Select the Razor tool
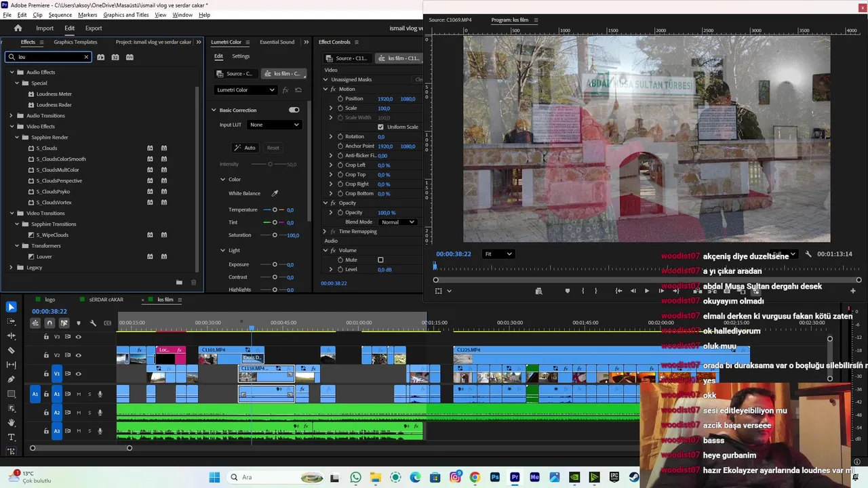868x488 pixels. tap(11, 350)
